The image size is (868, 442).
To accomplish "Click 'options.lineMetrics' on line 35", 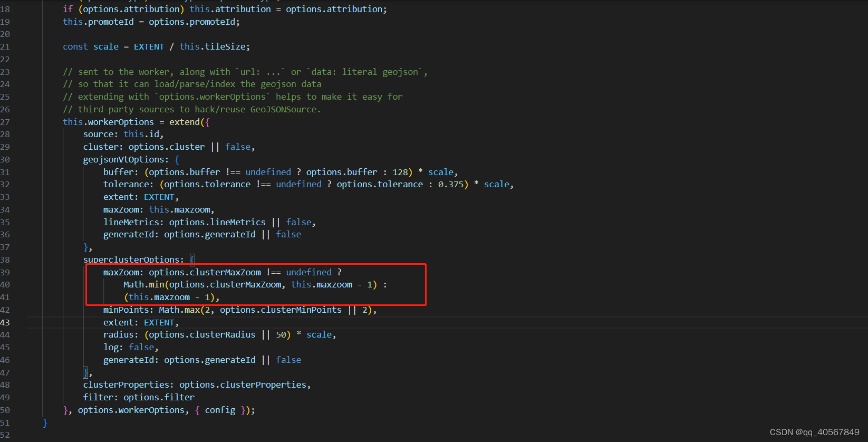I will (217, 222).
